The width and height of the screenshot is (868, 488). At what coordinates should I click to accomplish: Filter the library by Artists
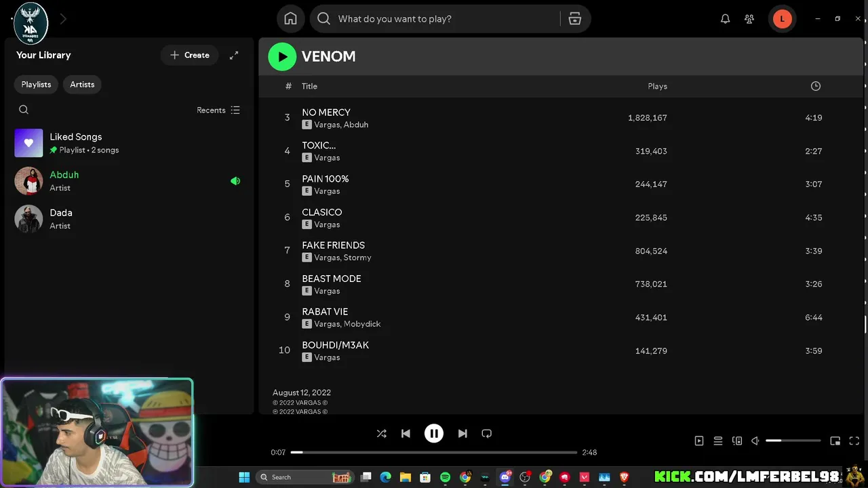pos(82,84)
